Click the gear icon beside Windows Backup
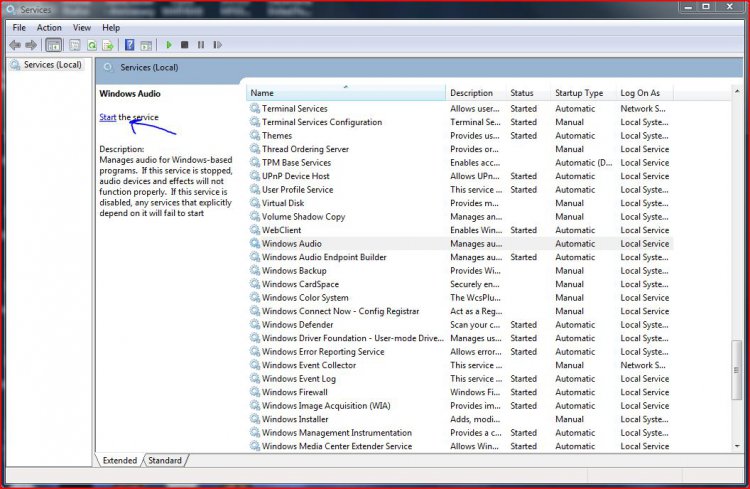Viewport: 750px width, 489px height. tap(255, 270)
